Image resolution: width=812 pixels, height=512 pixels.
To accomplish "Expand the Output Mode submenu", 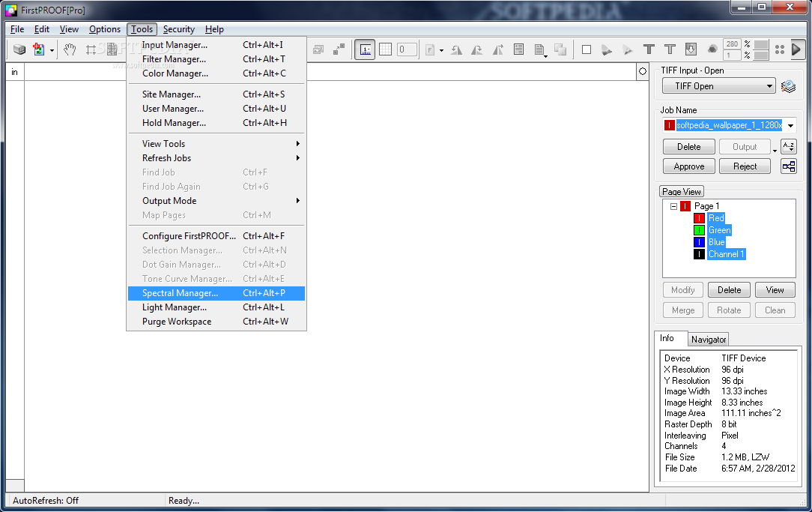I will click(x=216, y=201).
